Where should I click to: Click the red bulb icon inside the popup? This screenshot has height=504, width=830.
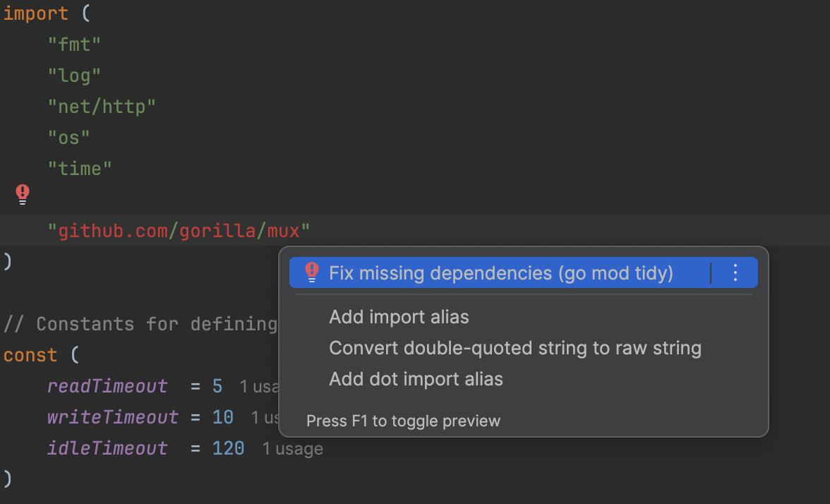(312, 272)
